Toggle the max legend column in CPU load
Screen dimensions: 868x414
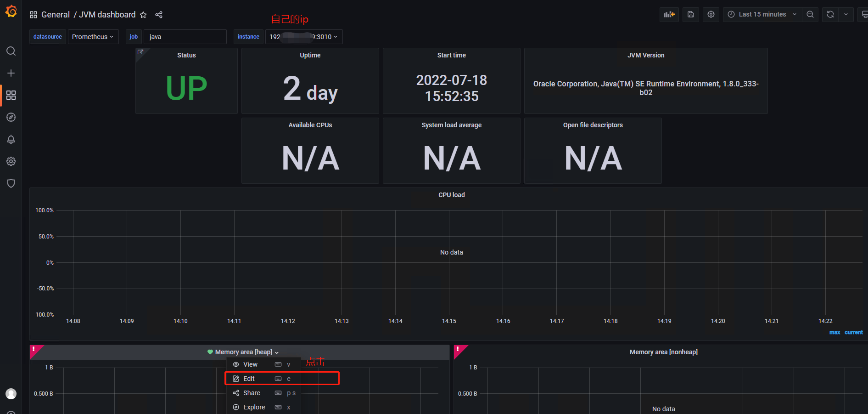(x=834, y=332)
